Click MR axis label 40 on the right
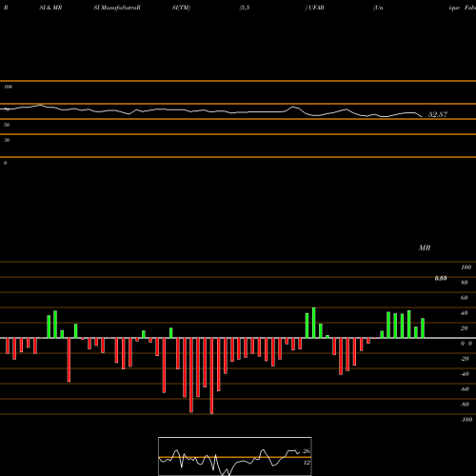Viewport: 476px width, 476px height. point(465,313)
